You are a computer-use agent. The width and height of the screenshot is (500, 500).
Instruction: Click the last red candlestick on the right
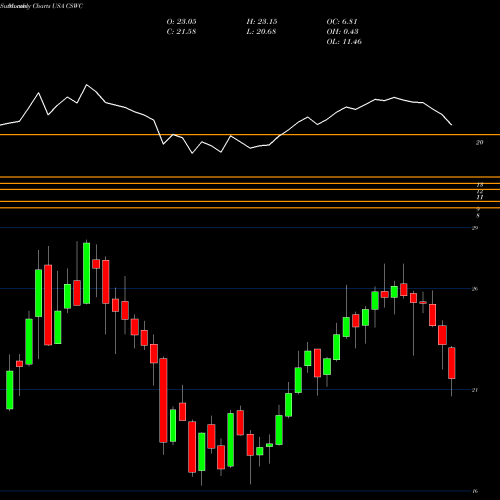pyautogui.click(x=452, y=363)
